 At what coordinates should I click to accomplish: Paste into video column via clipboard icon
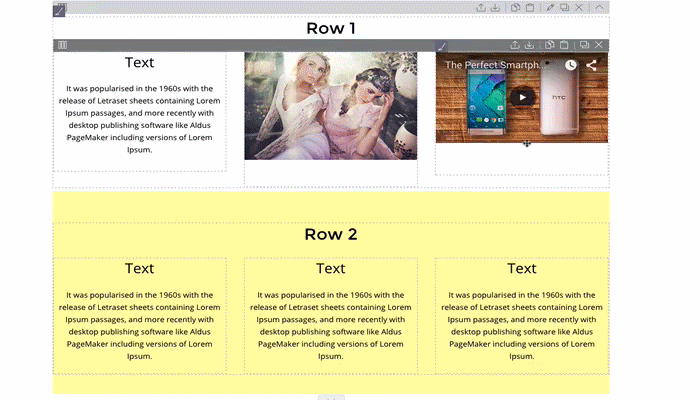[x=564, y=45]
